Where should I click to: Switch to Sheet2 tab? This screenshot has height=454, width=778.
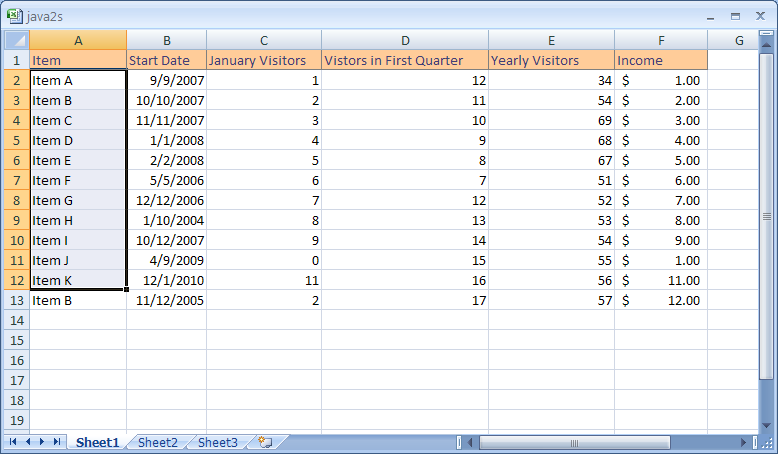click(x=158, y=442)
